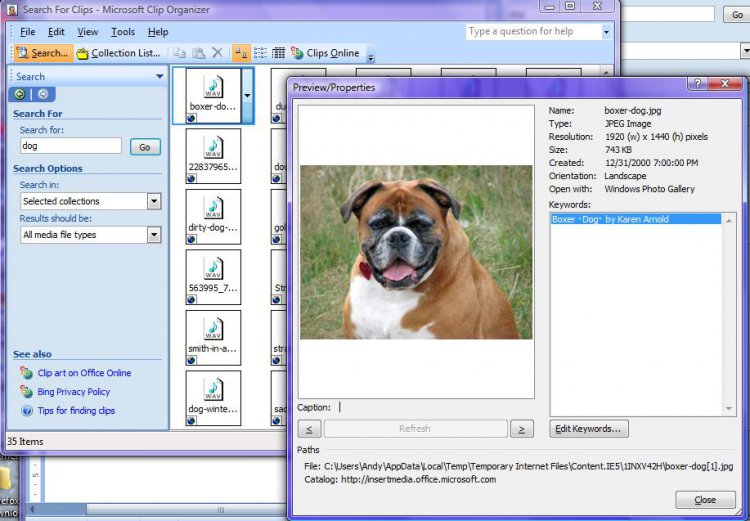Open Tips for finding clips link
Screen dimensions: 750x521
(76, 410)
